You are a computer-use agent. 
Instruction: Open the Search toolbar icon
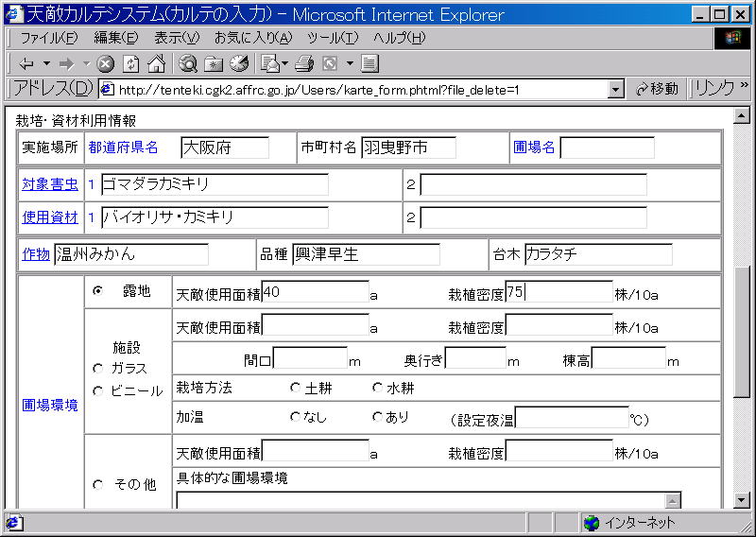point(188,63)
